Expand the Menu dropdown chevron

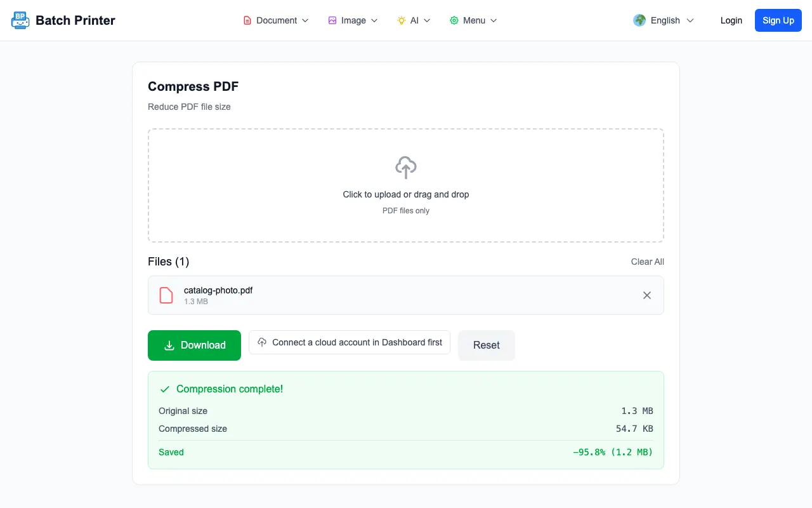pos(494,20)
